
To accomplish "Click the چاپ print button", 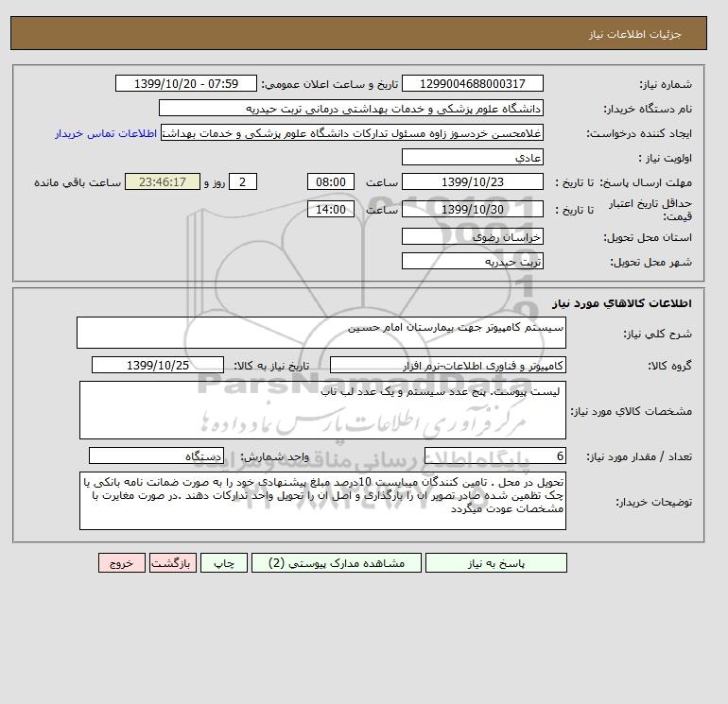I will [x=224, y=563].
